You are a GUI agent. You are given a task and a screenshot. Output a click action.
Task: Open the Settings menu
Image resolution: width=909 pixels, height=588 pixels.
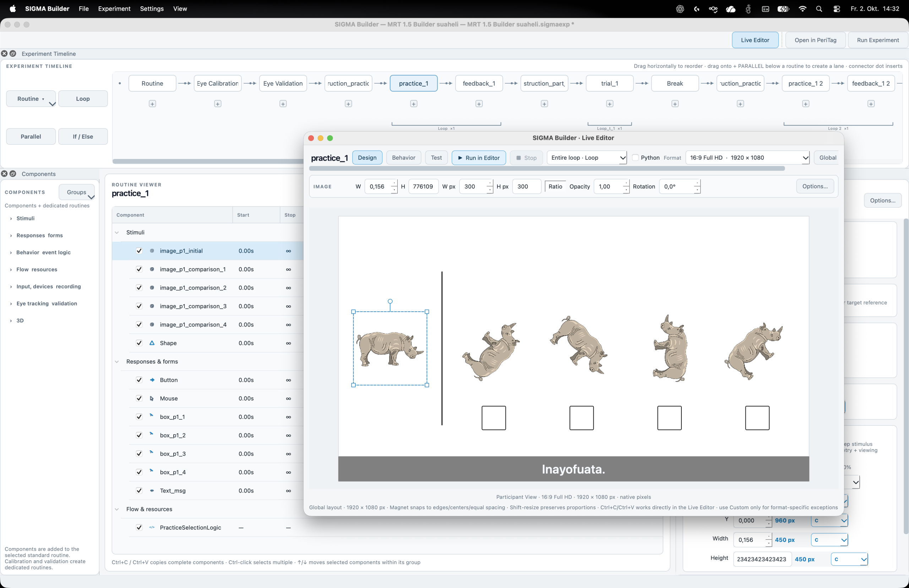click(x=152, y=9)
